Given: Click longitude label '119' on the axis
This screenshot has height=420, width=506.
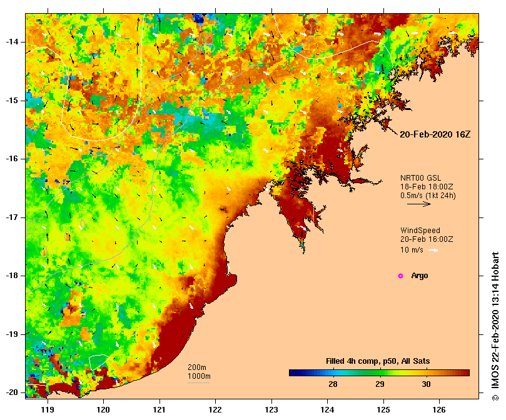Looking at the screenshot, I should [48, 410].
